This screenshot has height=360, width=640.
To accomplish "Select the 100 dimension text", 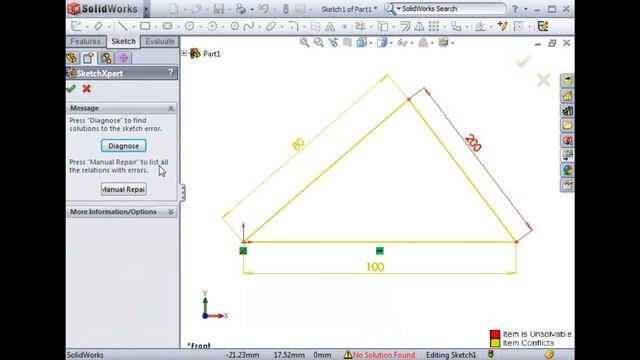I will coord(375,267).
